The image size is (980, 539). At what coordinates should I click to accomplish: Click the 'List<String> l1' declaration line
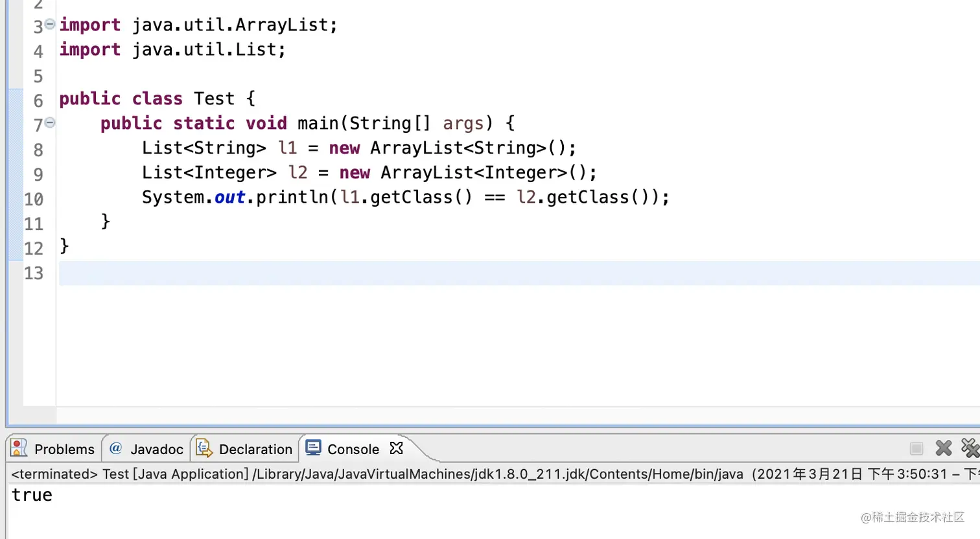click(x=359, y=148)
